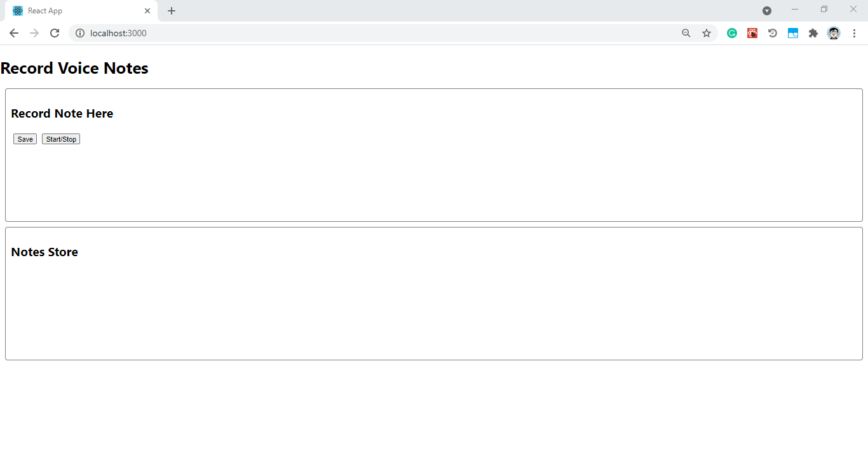The image size is (868, 469).
Task: Close the React App tab
Action: click(x=147, y=11)
